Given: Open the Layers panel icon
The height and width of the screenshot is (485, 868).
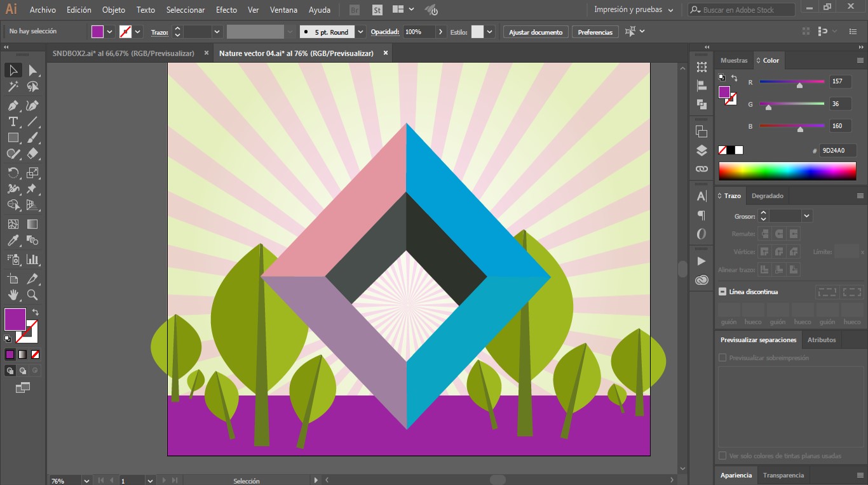Looking at the screenshot, I should click(x=702, y=150).
